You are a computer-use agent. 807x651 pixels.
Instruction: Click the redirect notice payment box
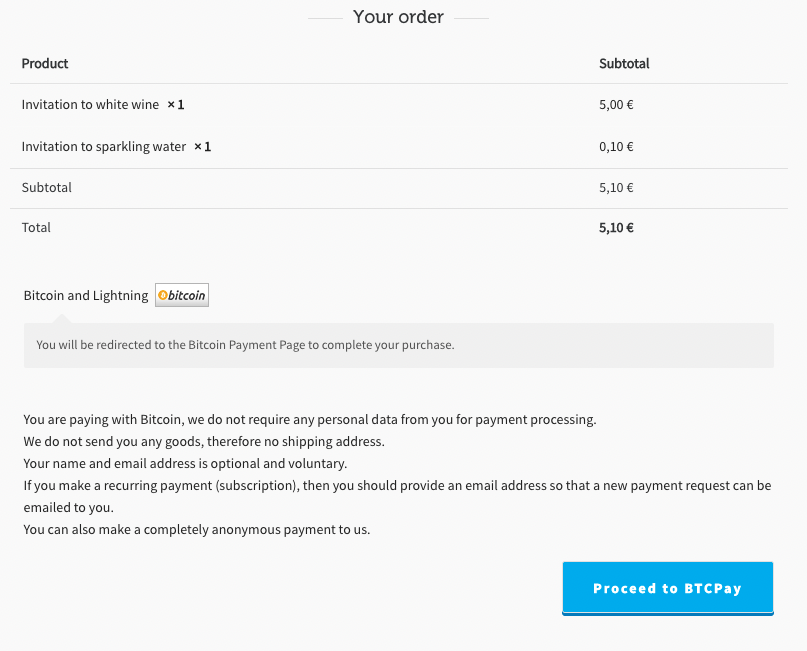click(399, 345)
